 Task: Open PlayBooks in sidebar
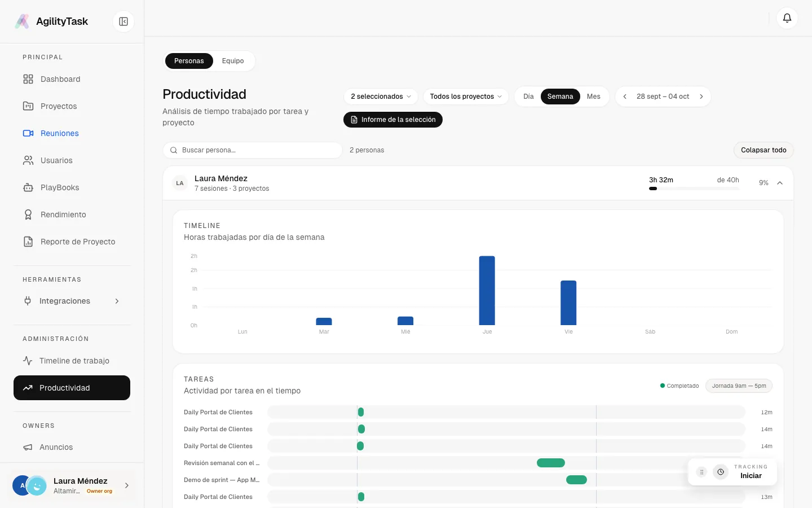[72, 187]
